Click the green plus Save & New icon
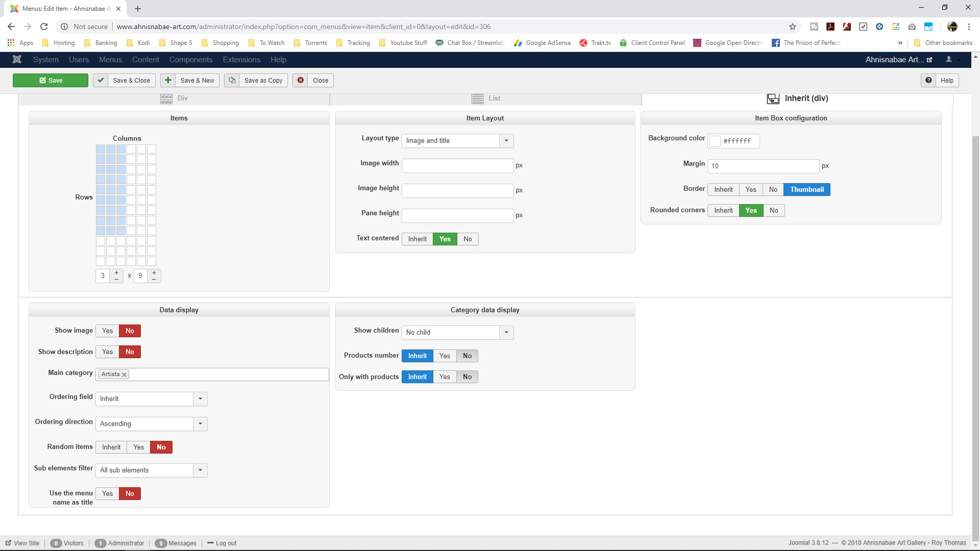 168,80
